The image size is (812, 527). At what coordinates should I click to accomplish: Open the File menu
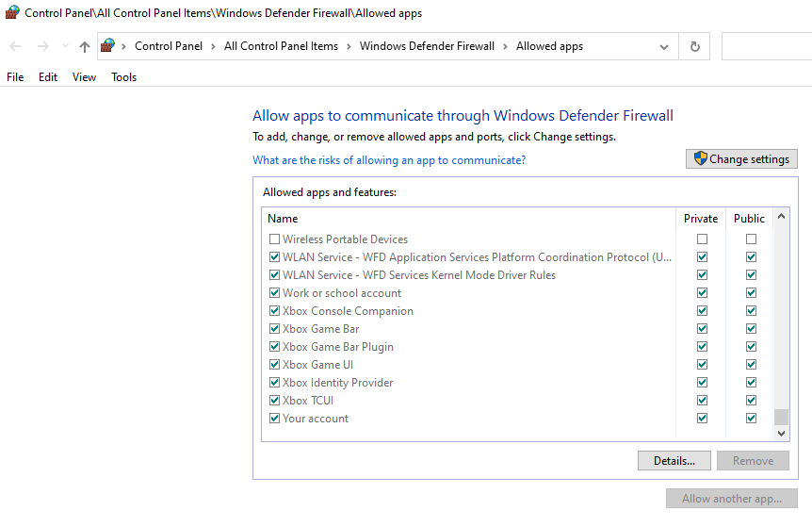(15, 77)
